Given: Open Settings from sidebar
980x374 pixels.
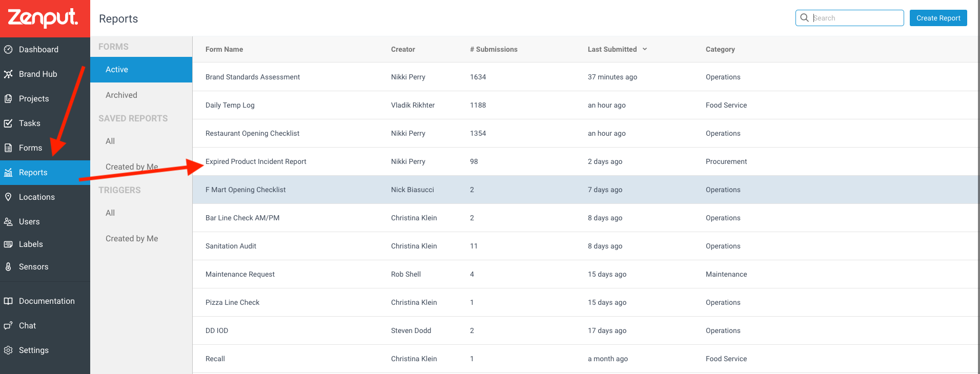Looking at the screenshot, I should tap(45, 350).
